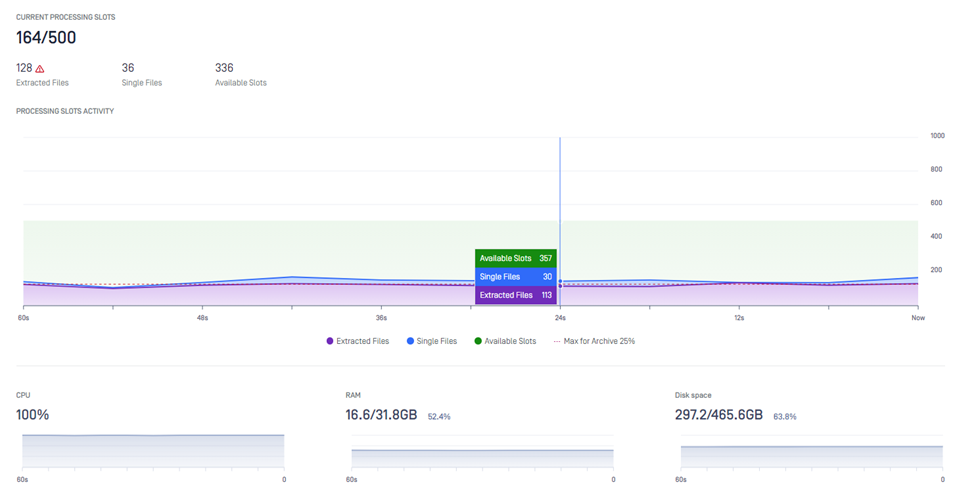Click the 48s label on the time axis
Viewport: 953px width, 501px height.
click(202, 318)
